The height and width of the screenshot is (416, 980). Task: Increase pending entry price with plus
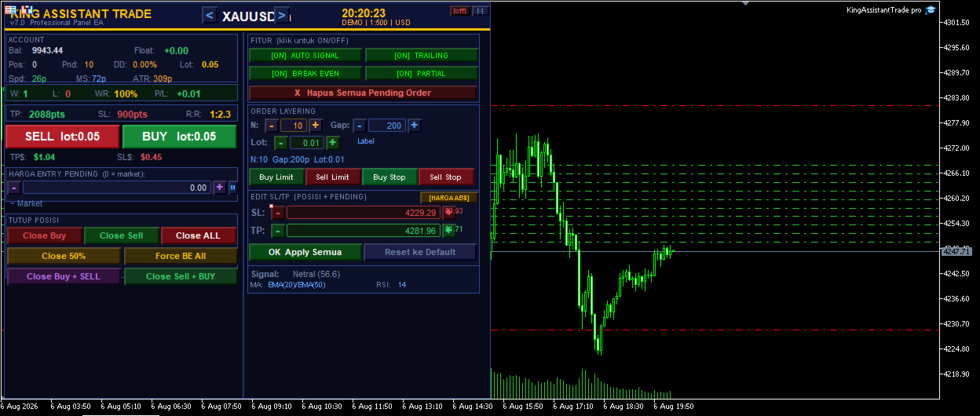click(220, 188)
